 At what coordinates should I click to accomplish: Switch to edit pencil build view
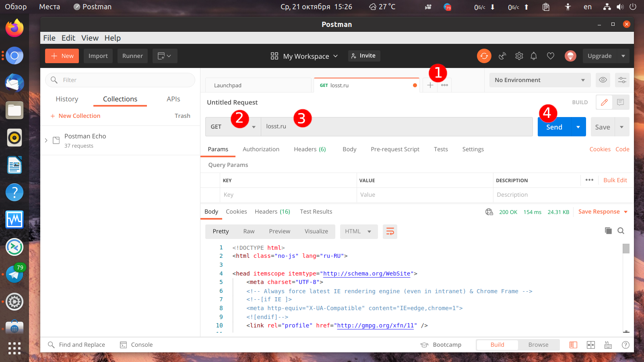point(604,102)
